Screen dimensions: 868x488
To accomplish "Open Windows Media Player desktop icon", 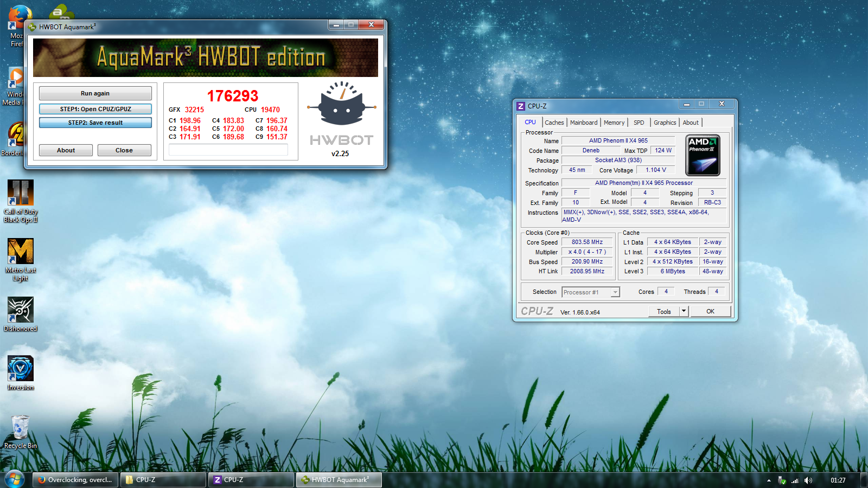I will point(14,86).
